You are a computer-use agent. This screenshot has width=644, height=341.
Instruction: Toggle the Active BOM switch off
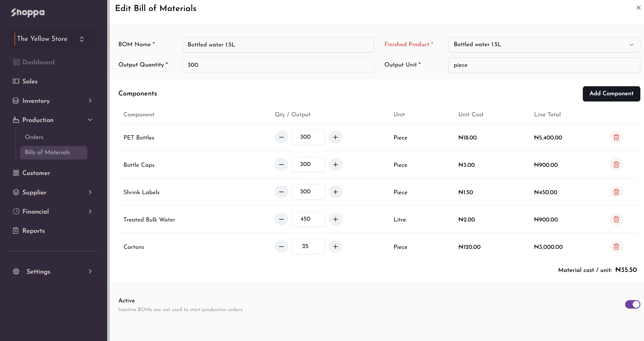click(x=632, y=304)
